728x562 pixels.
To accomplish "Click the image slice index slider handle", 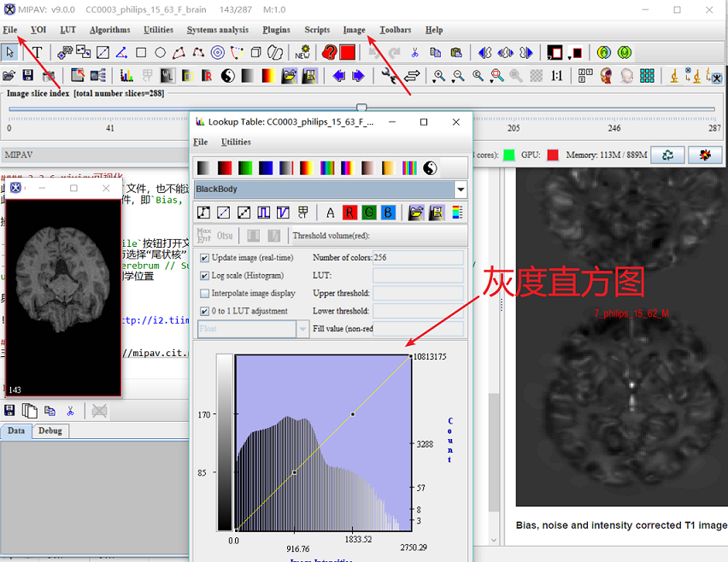I will click(361, 108).
